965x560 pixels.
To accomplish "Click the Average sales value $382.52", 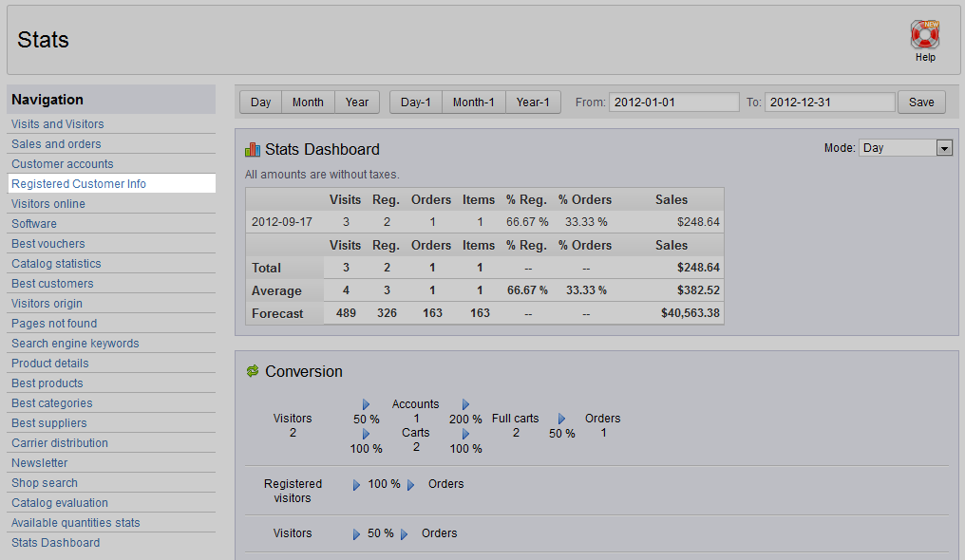I will (698, 290).
